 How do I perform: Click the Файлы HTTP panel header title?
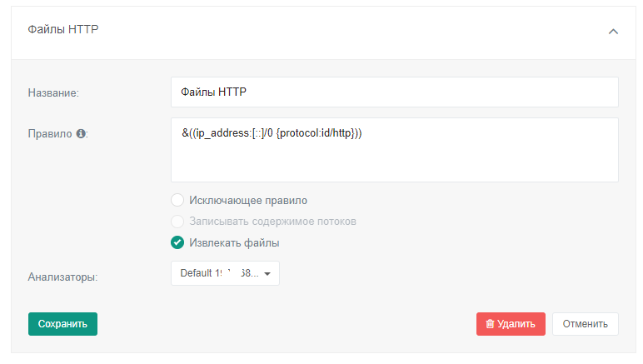click(x=63, y=30)
